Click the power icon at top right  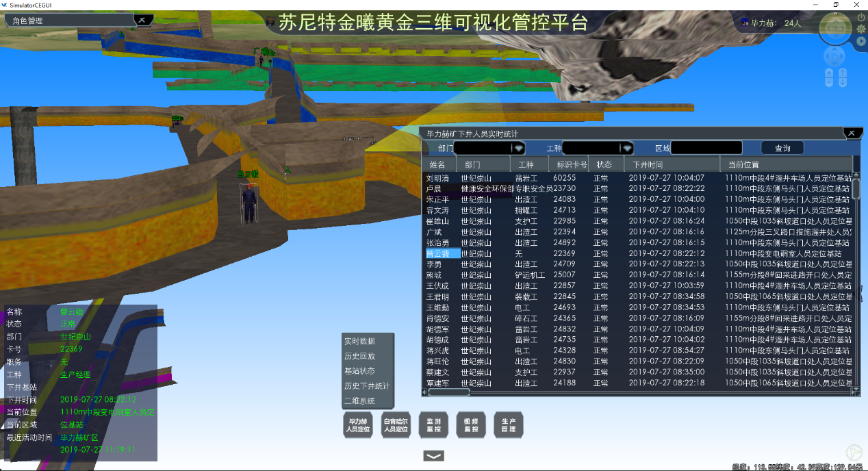pyautogui.click(x=860, y=16)
